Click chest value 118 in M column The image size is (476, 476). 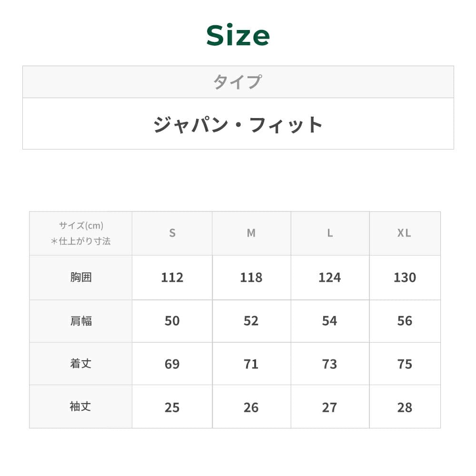(x=251, y=278)
